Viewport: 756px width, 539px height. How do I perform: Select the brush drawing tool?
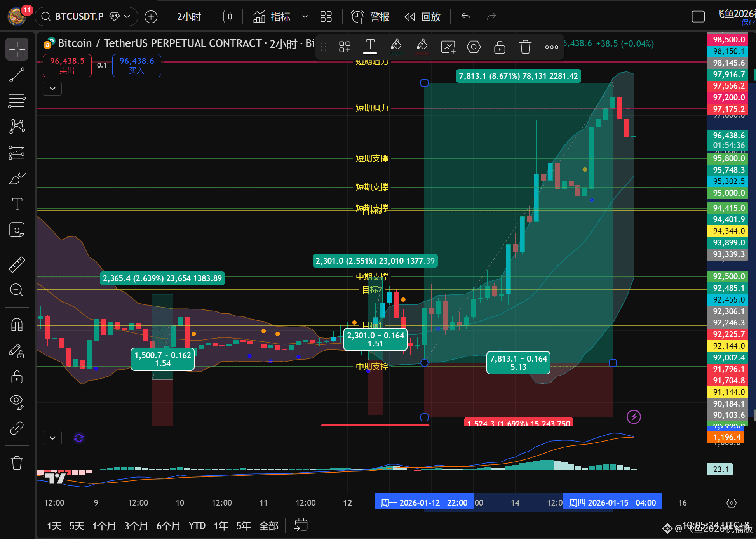(17, 178)
